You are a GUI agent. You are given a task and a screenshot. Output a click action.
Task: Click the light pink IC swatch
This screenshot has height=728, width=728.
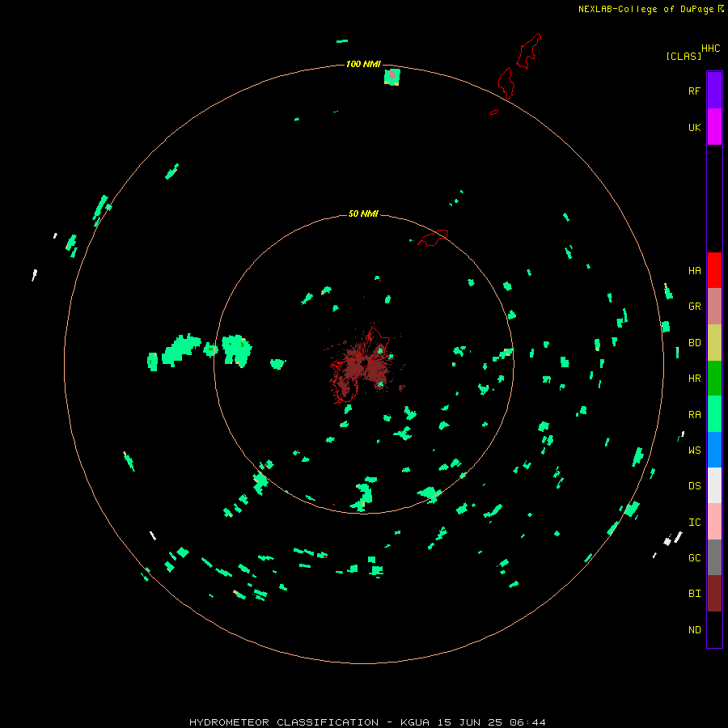pos(714,522)
